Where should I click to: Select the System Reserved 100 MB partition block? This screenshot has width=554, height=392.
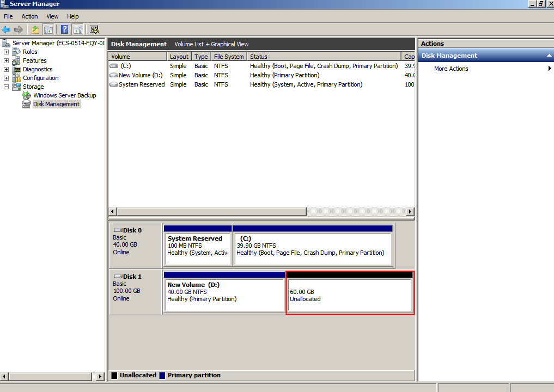click(x=198, y=246)
